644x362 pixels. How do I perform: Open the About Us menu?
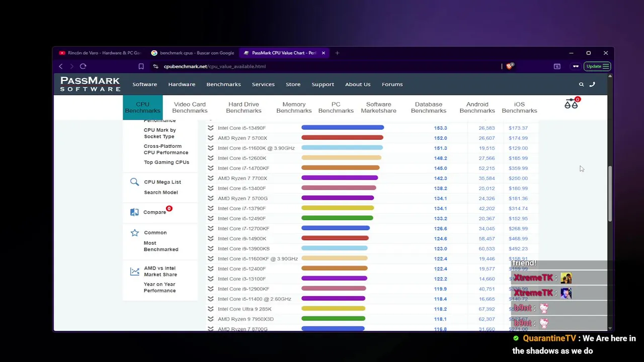(x=358, y=84)
